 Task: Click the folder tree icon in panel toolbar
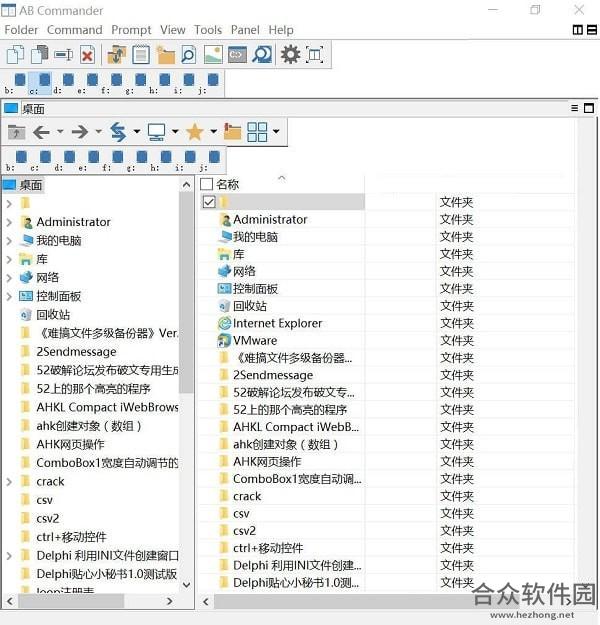click(x=232, y=132)
